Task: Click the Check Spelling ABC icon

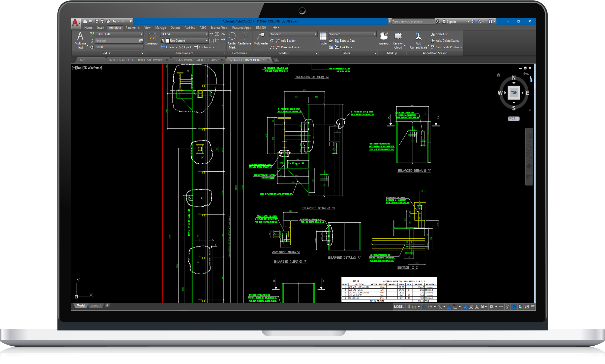Action: click(92, 34)
